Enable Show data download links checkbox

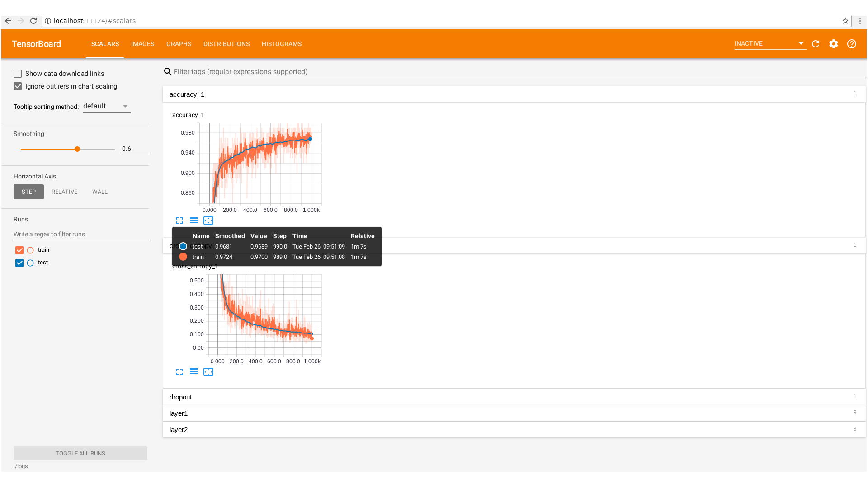18,74
